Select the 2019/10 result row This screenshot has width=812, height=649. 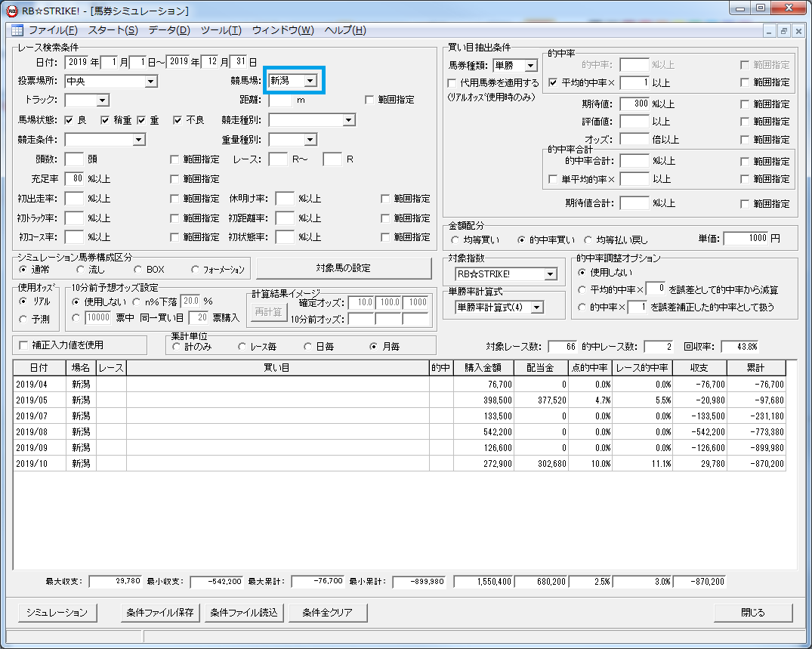(400, 464)
